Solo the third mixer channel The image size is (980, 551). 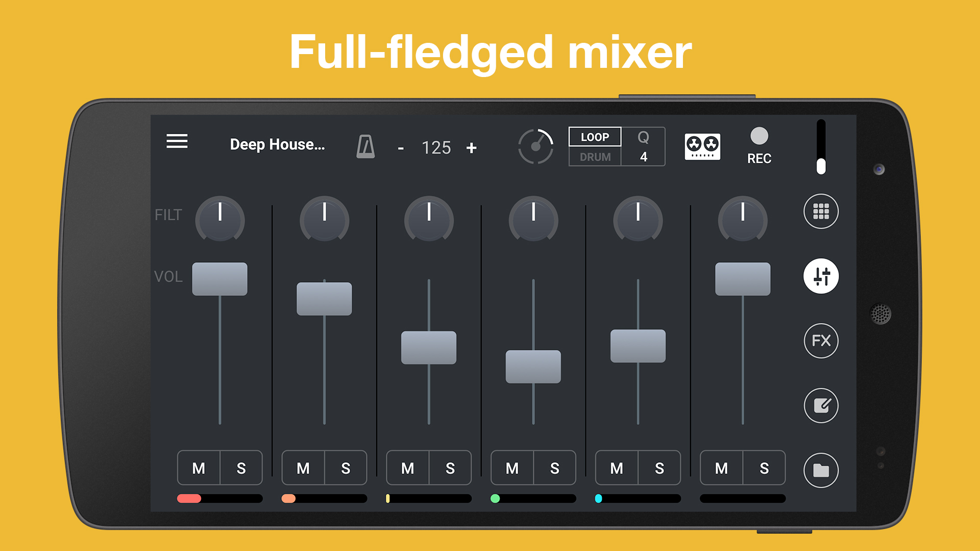point(450,468)
